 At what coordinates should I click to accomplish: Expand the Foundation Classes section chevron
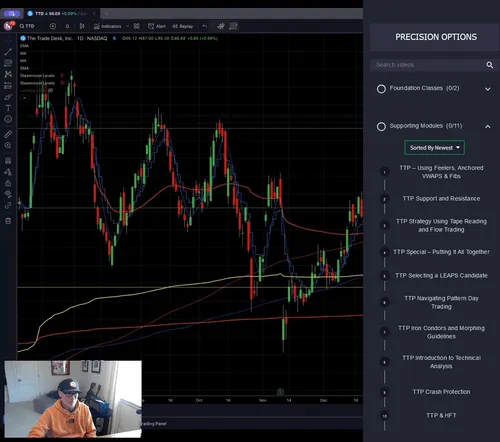coord(487,89)
